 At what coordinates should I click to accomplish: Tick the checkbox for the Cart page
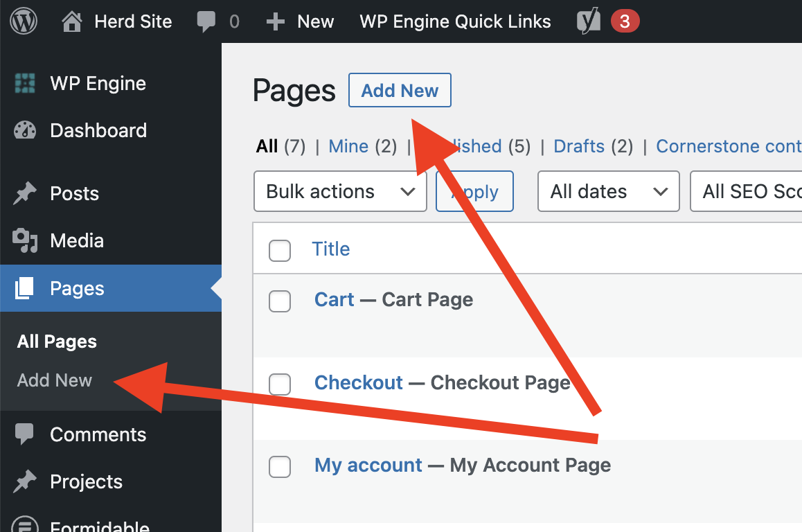click(x=280, y=301)
